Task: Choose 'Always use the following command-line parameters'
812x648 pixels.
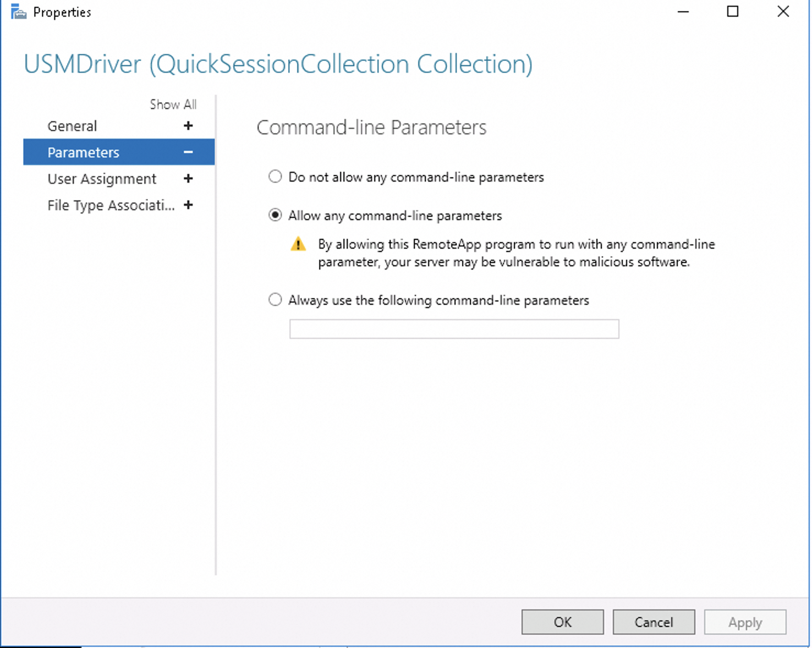Action: point(275,300)
